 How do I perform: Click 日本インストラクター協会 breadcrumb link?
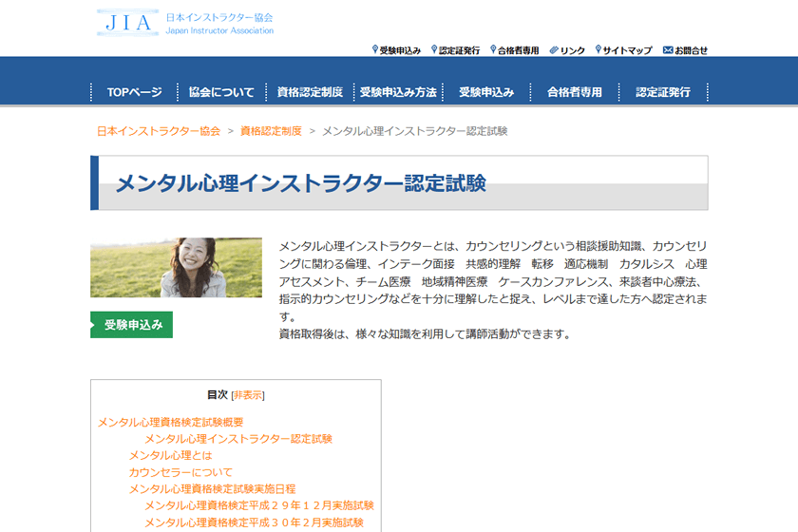(x=159, y=131)
